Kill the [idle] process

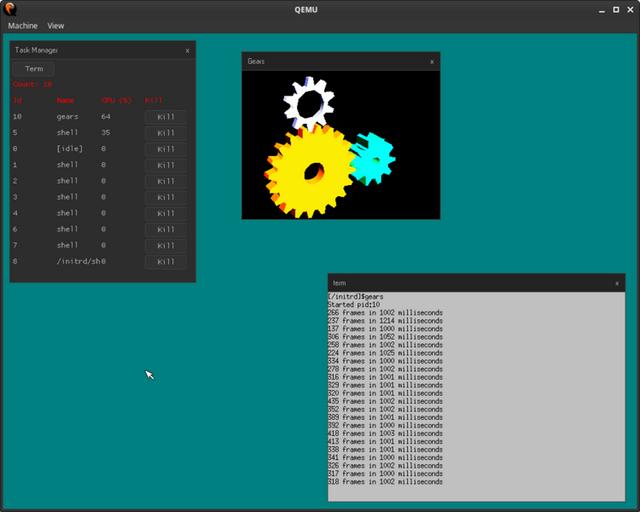click(166, 149)
